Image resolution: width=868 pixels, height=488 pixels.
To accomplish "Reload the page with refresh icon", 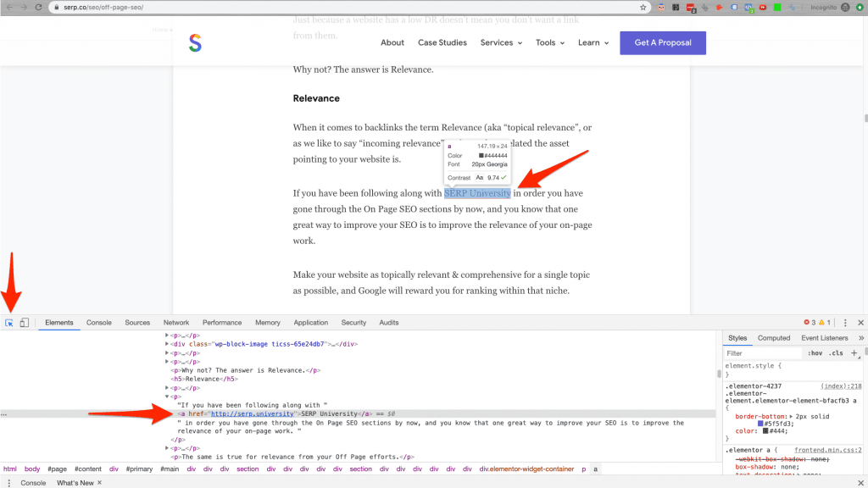I will 38,7.
